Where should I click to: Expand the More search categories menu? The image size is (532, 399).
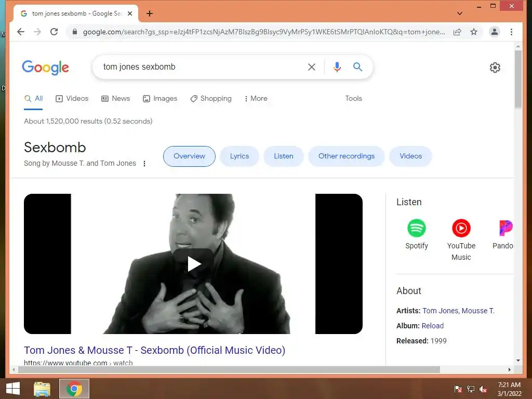pos(256,98)
